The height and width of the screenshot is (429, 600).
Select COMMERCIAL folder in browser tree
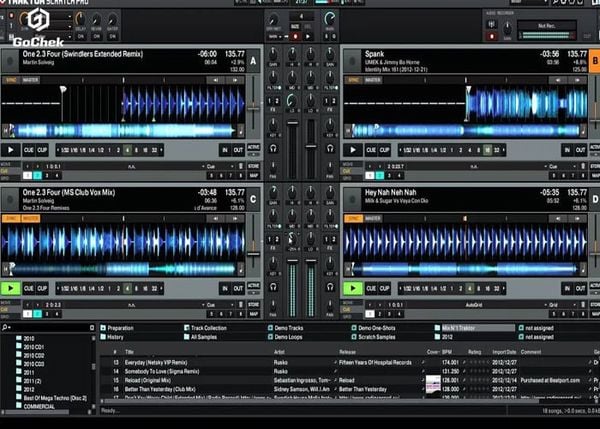coord(36,406)
